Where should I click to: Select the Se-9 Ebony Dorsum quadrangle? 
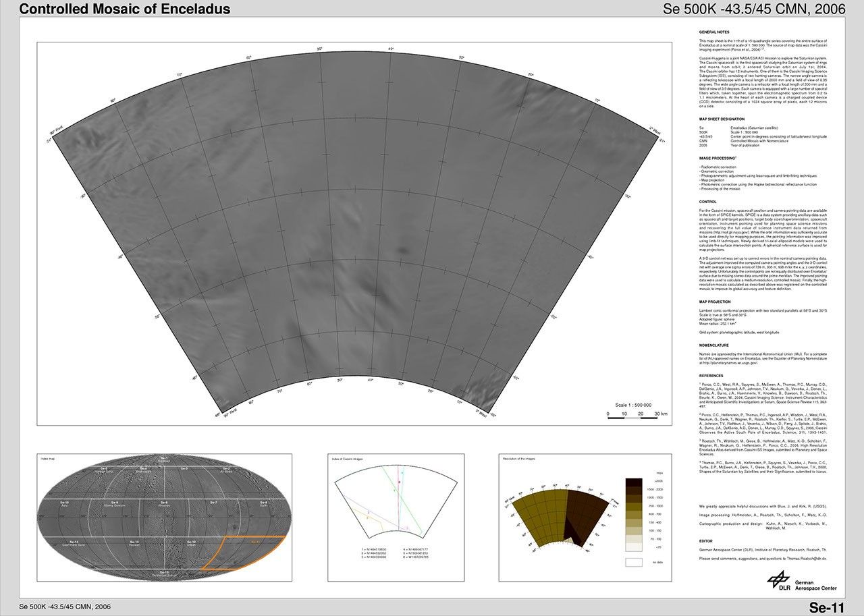click(113, 504)
